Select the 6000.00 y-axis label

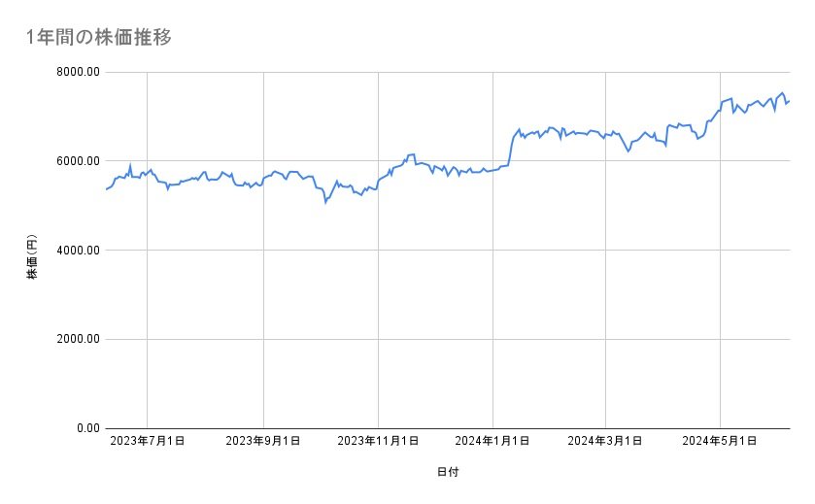(77, 161)
